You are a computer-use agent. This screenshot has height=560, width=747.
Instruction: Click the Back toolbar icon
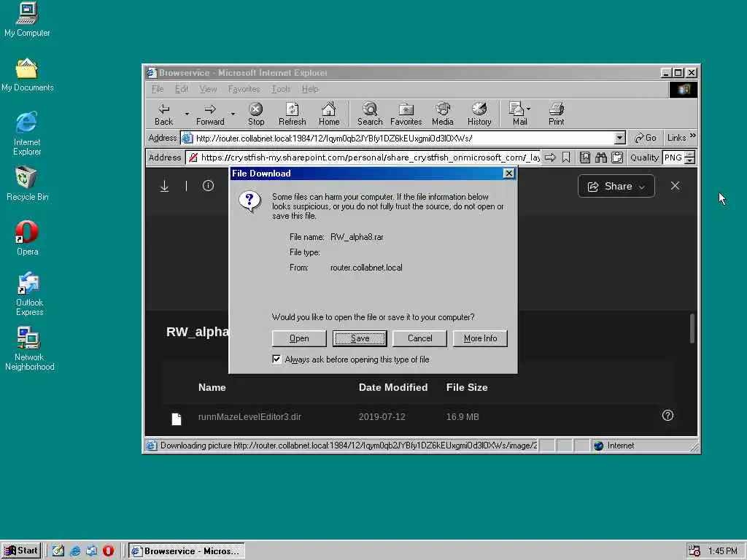coord(163,114)
